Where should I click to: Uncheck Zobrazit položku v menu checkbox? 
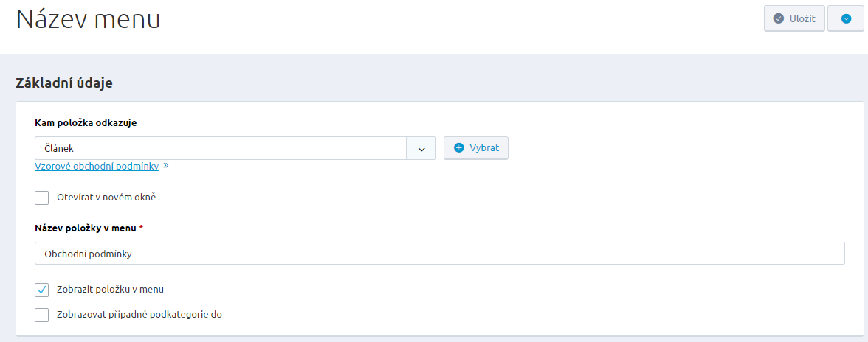pyautogui.click(x=42, y=289)
